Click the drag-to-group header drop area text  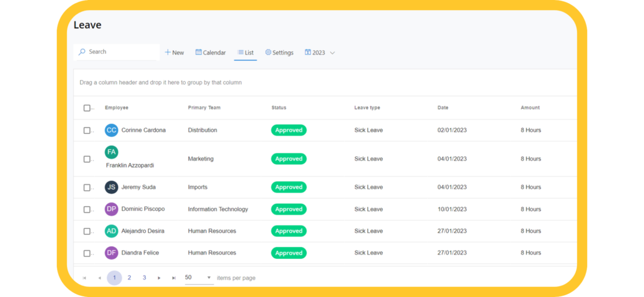click(161, 83)
